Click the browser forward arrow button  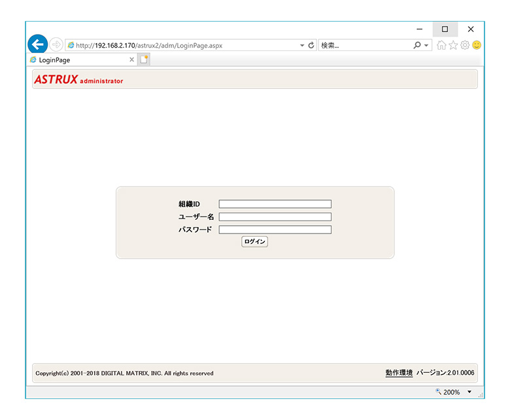(x=56, y=44)
